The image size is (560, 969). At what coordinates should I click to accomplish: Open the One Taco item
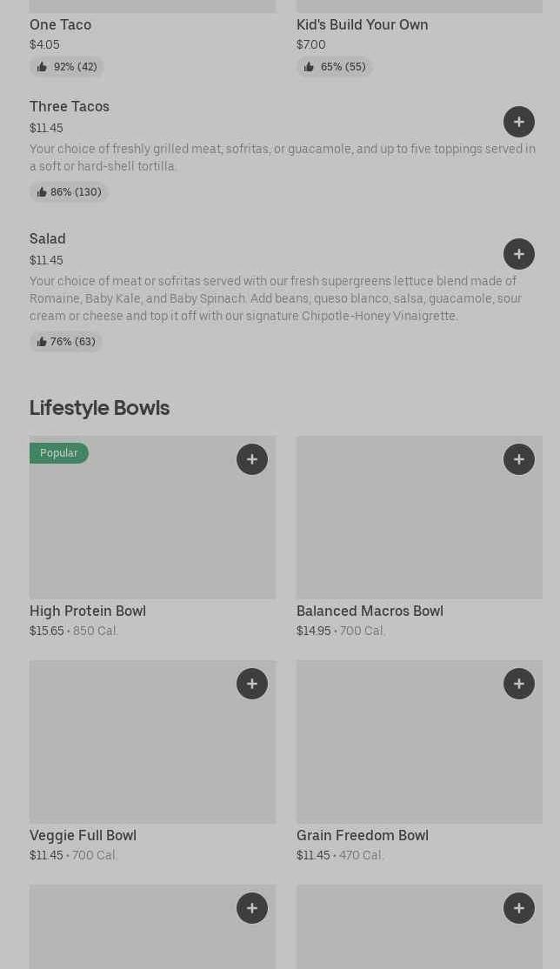tap(61, 24)
